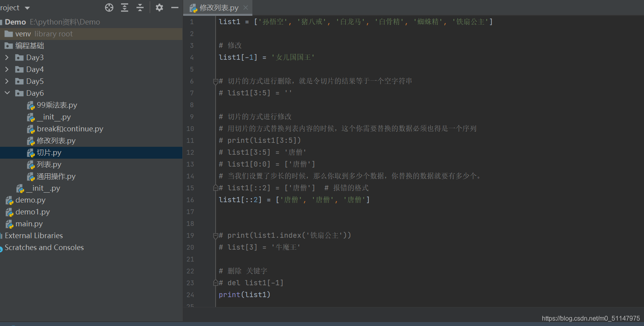Open the project panel settings gear
The image size is (644, 326).
coord(159,8)
